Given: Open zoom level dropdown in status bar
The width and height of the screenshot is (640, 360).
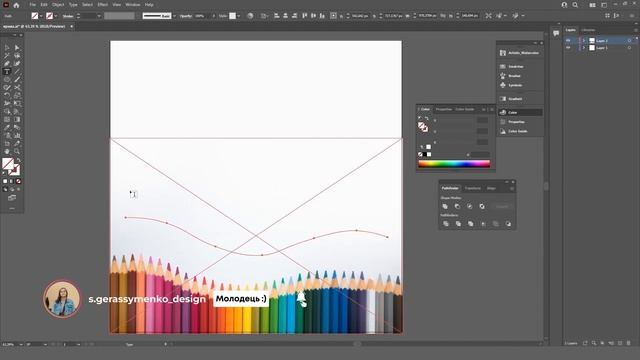Looking at the screenshot, I should 21,344.
